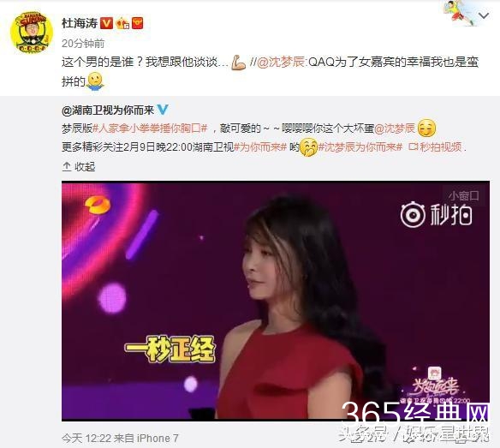Image resolution: width=500 pixels, height=448 pixels.
Task: Click the 秒拍 camera logo icon
Action: (413, 215)
